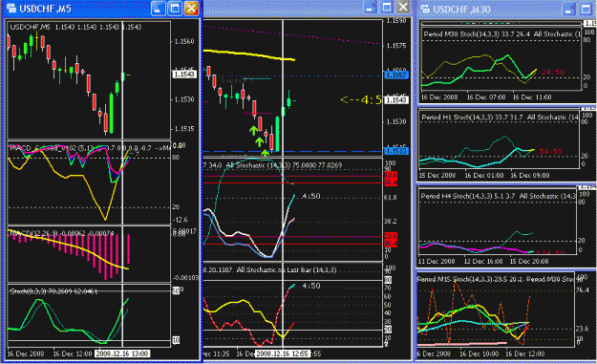The image size is (597, 364).
Task: Click the '2008.12.16 13:00' crosshair date tag
Action: tap(122, 353)
